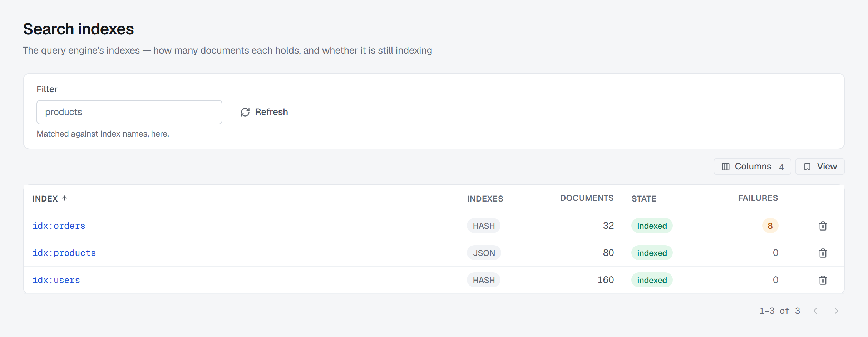Screen dimensions: 868x337
Task: Delete the idx:orders index via trash icon
Action: point(823,226)
